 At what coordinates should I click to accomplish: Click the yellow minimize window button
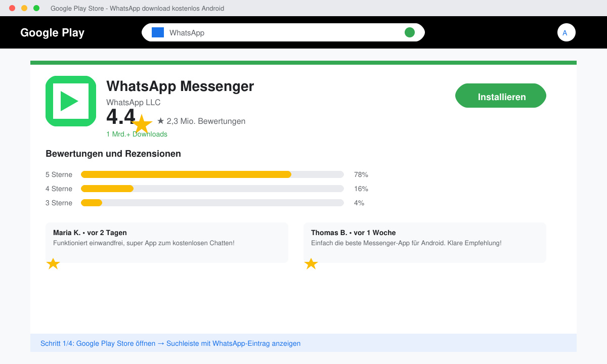pyautogui.click(x=24, y=8)
